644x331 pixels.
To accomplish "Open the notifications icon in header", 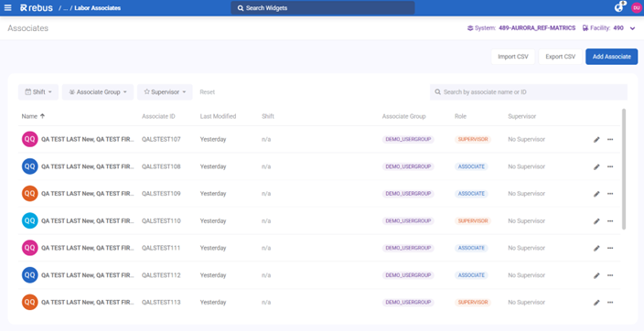I will (x=619, y=7).
